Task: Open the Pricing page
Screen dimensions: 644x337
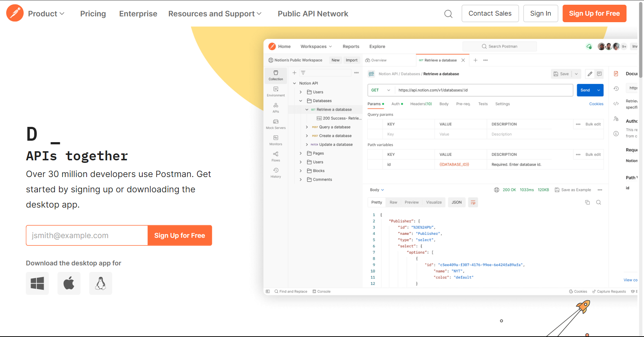Action: (x=93, y=14)
